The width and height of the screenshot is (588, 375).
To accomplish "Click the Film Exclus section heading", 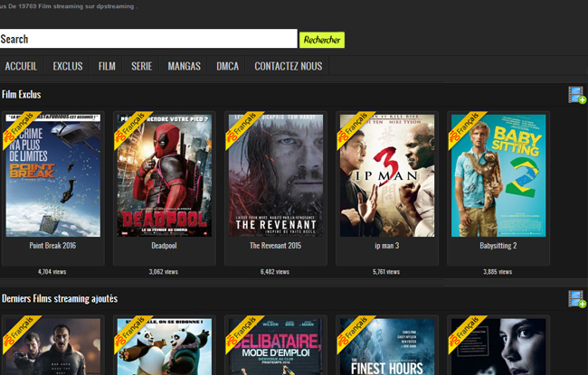I will (22, 94).
